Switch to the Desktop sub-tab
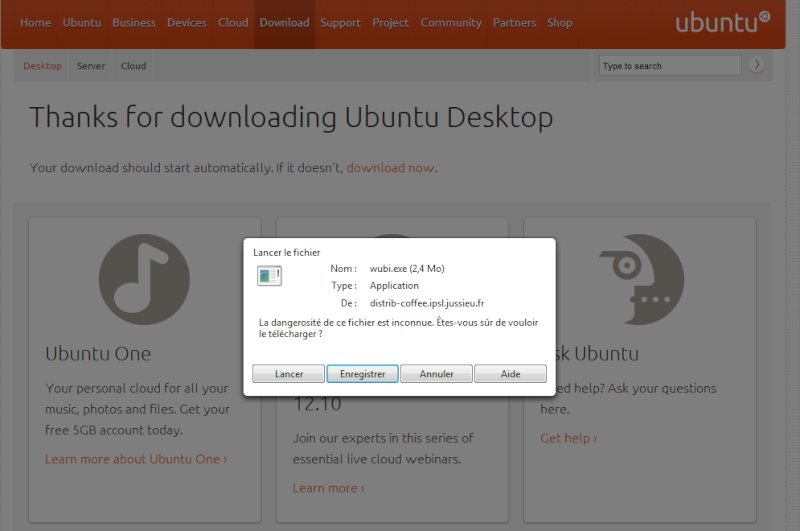Viewport: 800px width, 531px height. click(x=42, y=66)
